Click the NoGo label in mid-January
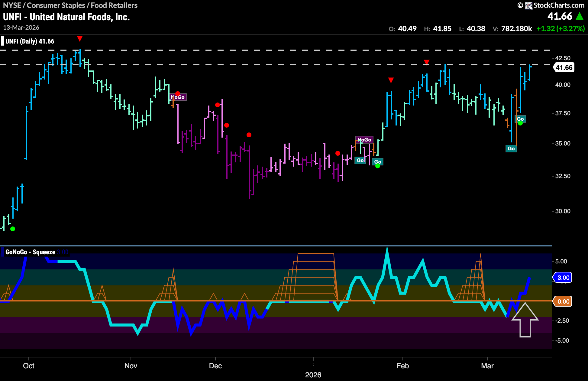588x381 pixels. click(364, 140)
